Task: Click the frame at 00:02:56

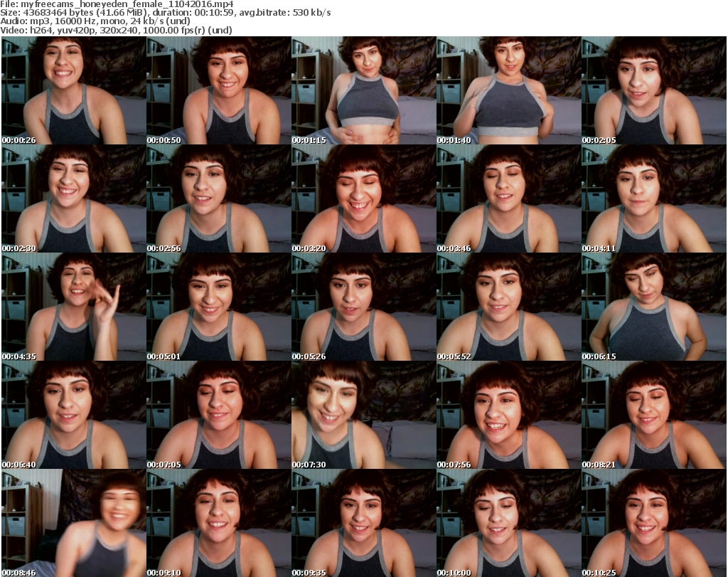Action: coord(219,198)
